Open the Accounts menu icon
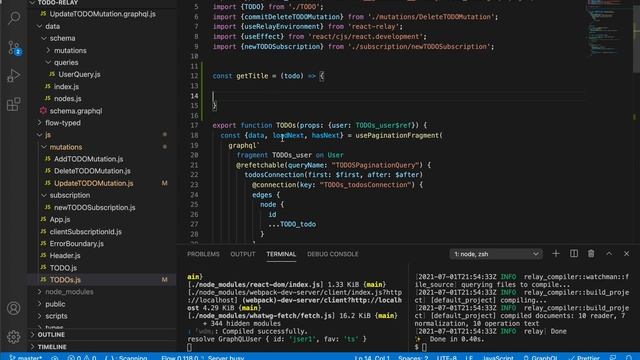Viewport: 640px width, 360px height. point(13,308)
